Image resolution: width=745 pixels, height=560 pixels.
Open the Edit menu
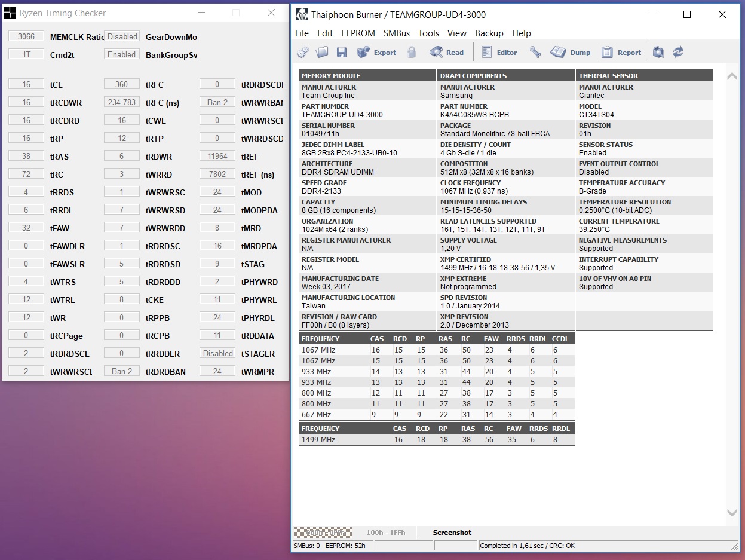325,33
